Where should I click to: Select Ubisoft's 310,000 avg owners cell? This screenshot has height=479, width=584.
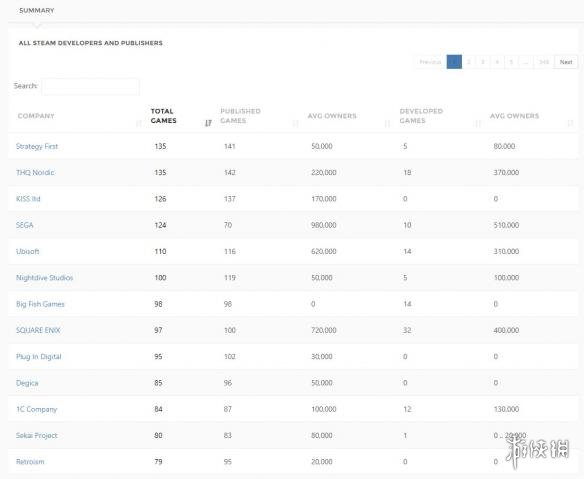(506, 251)
